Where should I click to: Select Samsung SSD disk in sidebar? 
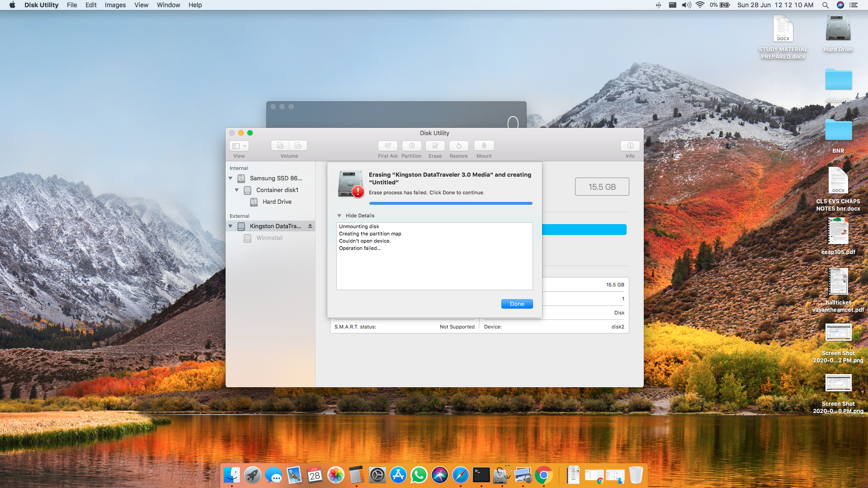[270, 178]
